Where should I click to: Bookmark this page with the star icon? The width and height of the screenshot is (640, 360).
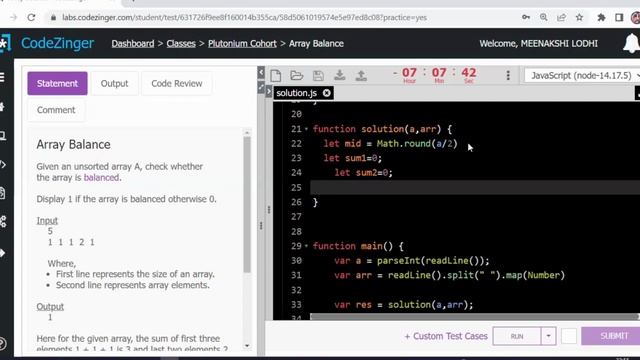tap(579, 18)
